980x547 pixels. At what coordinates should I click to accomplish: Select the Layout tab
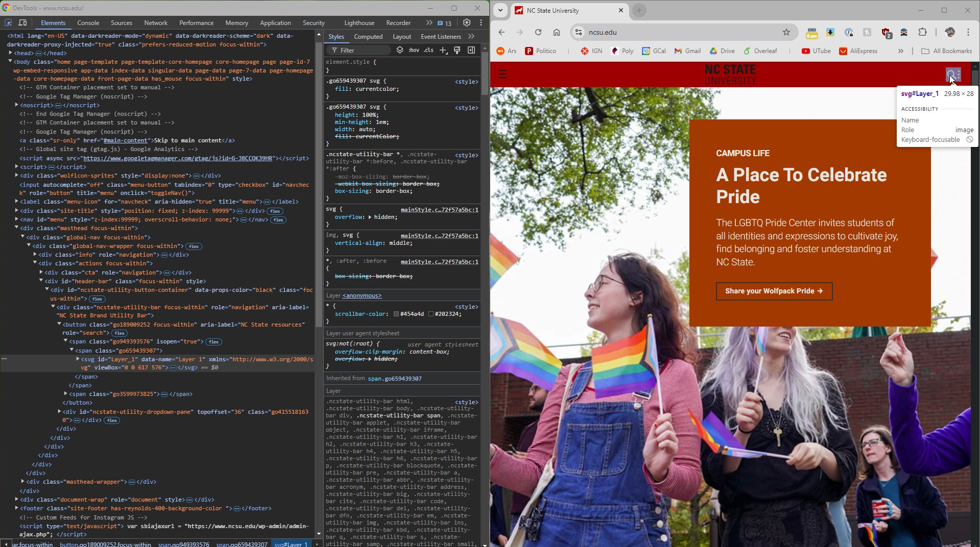[x=402, y=37]
